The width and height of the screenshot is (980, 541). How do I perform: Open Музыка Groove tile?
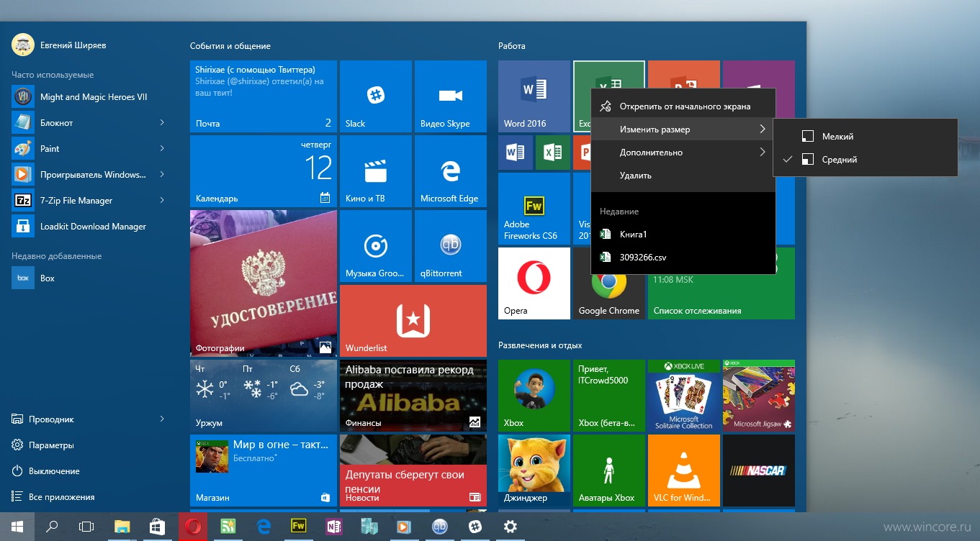coord(375,246)
